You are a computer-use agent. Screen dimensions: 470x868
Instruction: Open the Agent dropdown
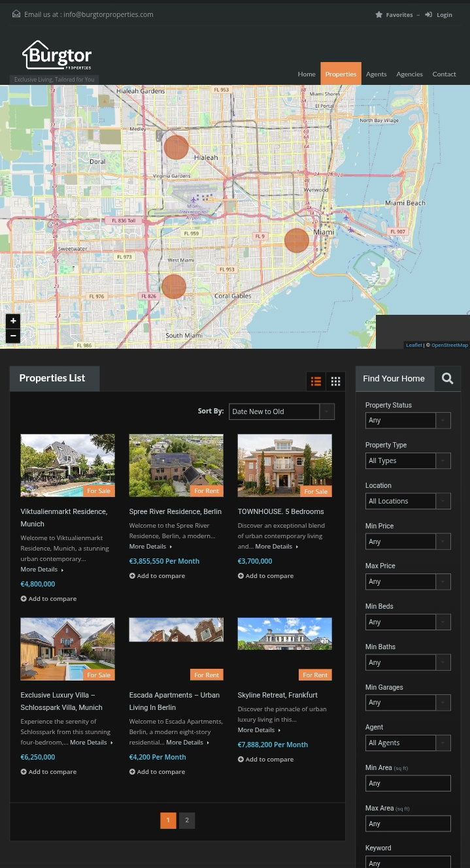click(x=408, y=743)
